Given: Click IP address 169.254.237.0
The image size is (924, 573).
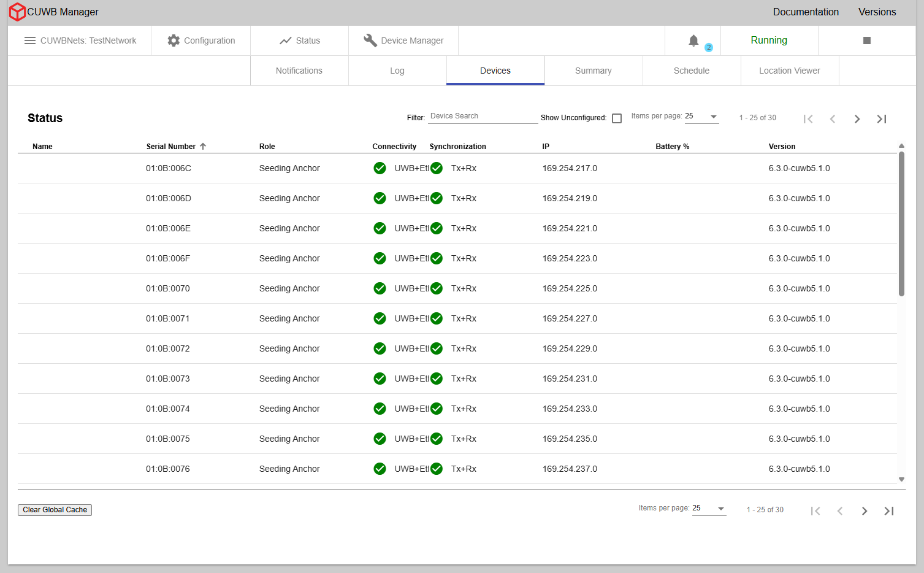Looking at the screenshot, I should click(570, 469).
